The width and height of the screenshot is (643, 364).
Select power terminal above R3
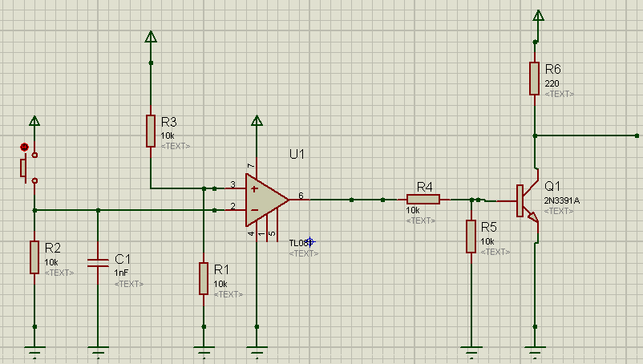click(x=151, y=37)
